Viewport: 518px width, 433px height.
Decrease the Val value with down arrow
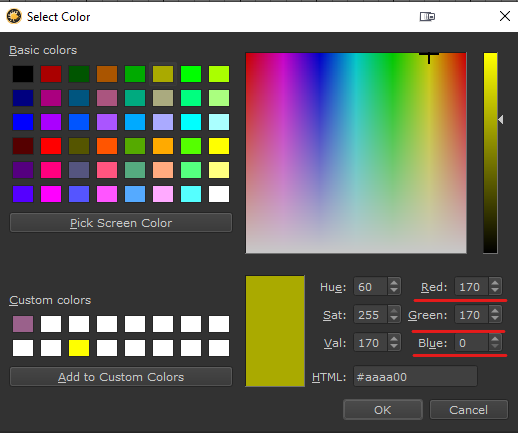click(394, 346)
